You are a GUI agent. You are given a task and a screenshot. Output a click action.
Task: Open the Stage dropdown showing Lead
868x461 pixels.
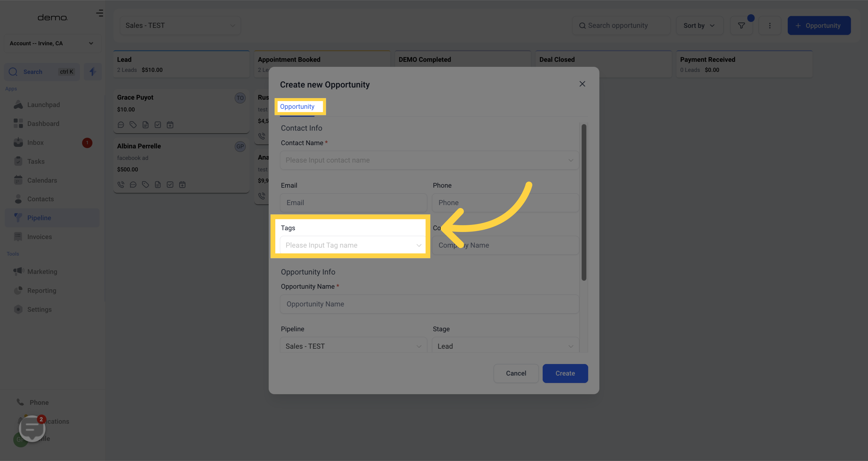(x=505, y=346)
